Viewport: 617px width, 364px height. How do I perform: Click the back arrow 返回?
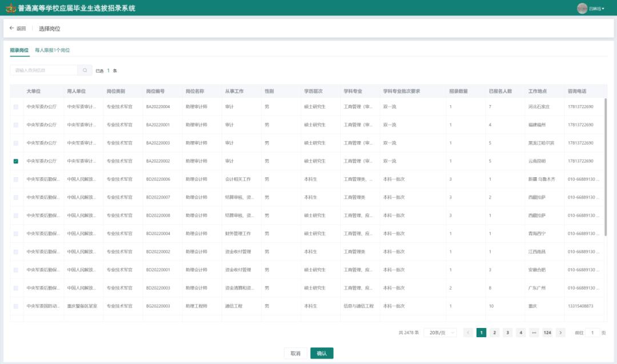coord(18,29)
